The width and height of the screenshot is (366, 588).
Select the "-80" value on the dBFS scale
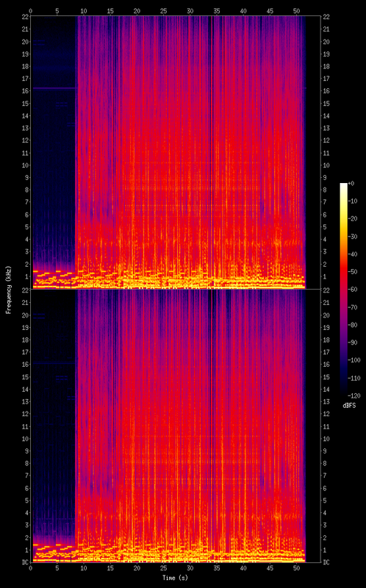coord(353,324)
